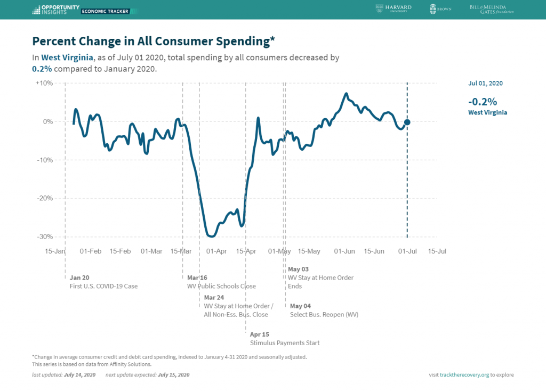Click the Jul 01 data point dot
Viewport: 546px width, 392px height.
[x=407, y=123]
